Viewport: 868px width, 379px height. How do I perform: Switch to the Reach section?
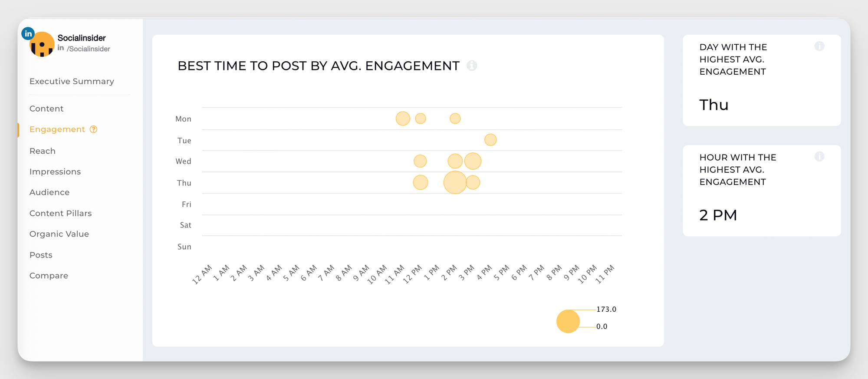pyautogui.click(x=42, y=151)
